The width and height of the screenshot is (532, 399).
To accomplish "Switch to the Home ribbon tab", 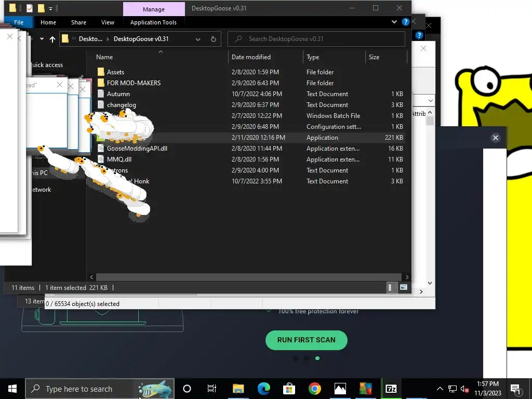I will pyautogui.click(x=48, y=22).
